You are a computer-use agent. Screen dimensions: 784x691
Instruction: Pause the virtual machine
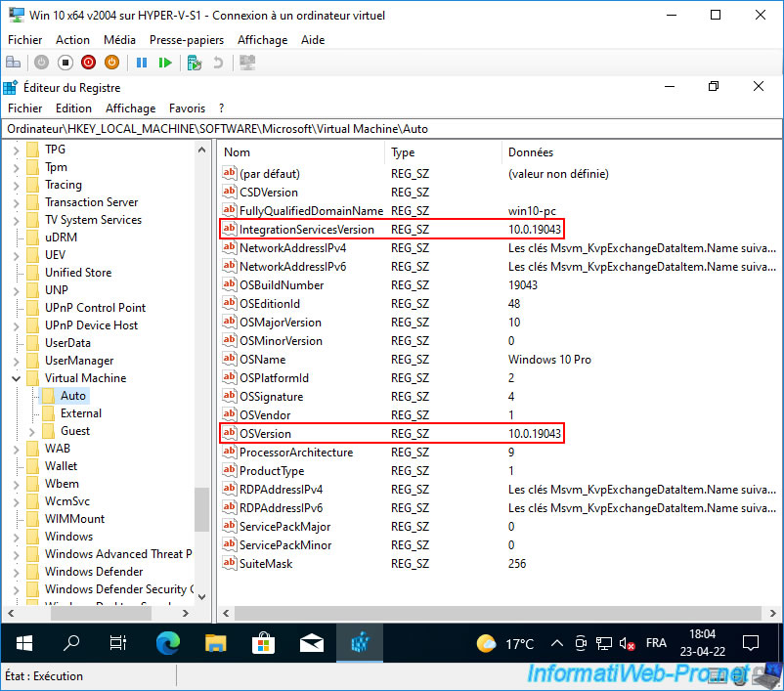[142, 63]
